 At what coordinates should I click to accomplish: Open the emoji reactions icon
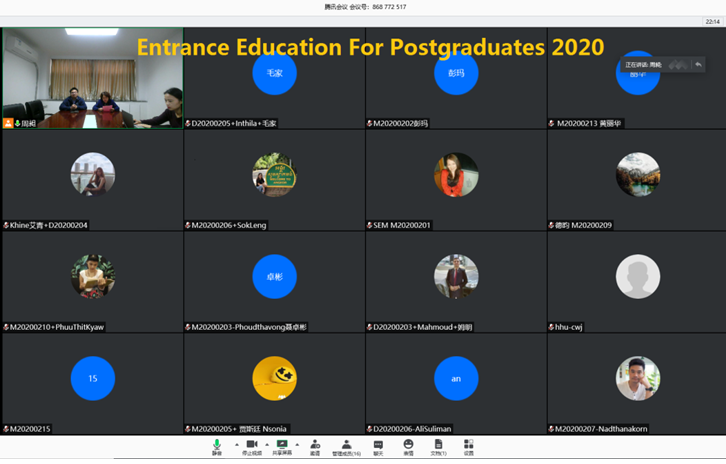[408, 446]
